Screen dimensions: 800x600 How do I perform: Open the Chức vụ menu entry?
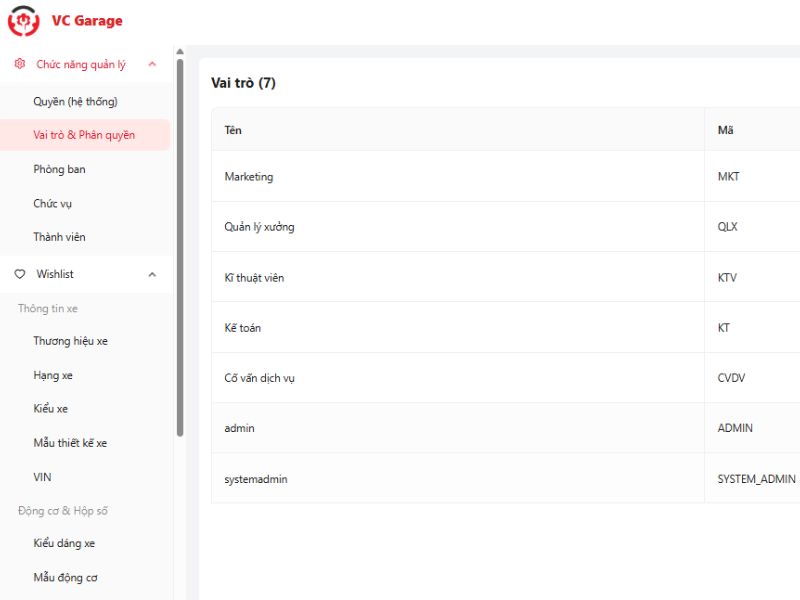[x=52, y=203]
